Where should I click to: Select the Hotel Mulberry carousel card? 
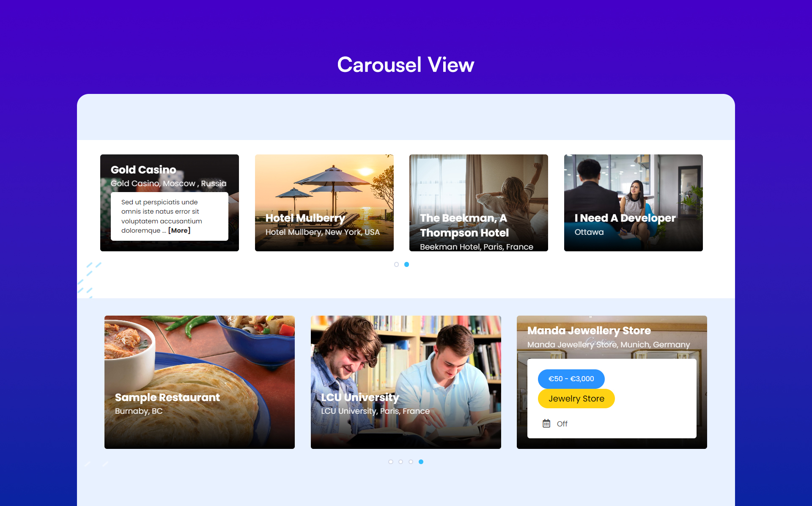(324, 202)
